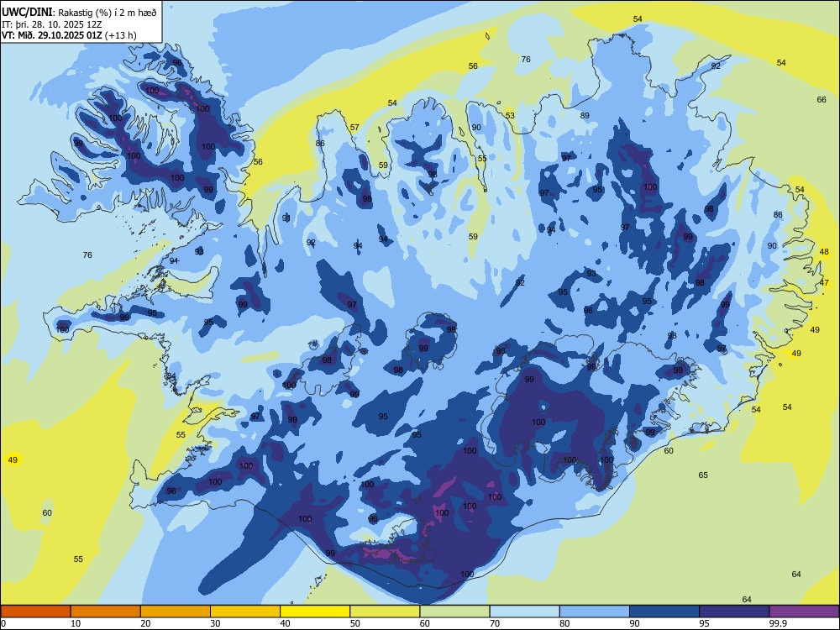This screenshot has height=630, width=840.
Task: Click the orange 10–20 legend swatch
Action: [106, 612]
